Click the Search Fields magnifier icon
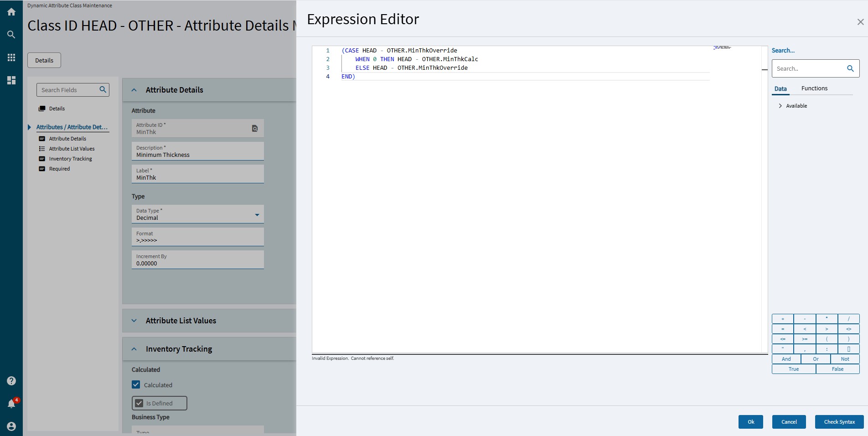This screenshot has width=868, height=436. pyautogui.click(x=103, y=90)
